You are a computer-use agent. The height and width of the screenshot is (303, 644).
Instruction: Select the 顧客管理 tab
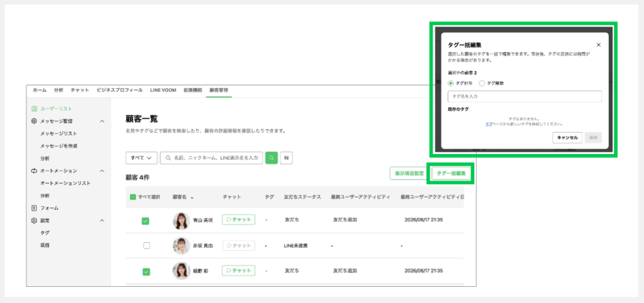pos(219,90)
